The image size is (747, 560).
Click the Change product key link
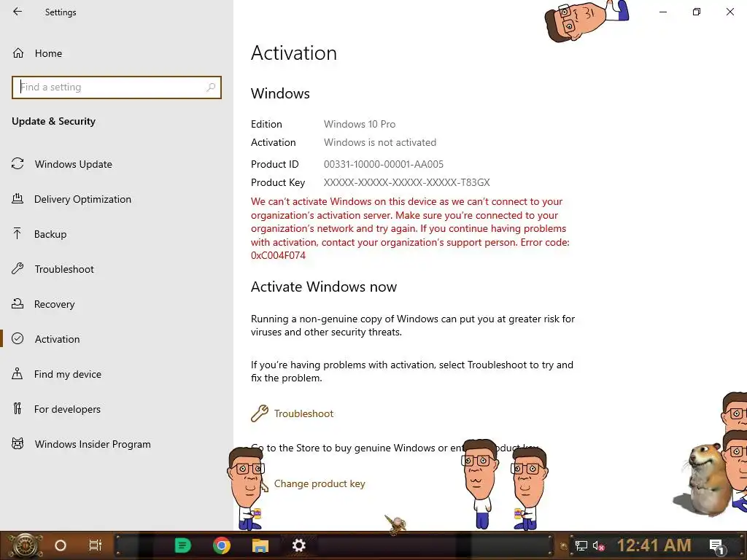[x=320, y=484]
